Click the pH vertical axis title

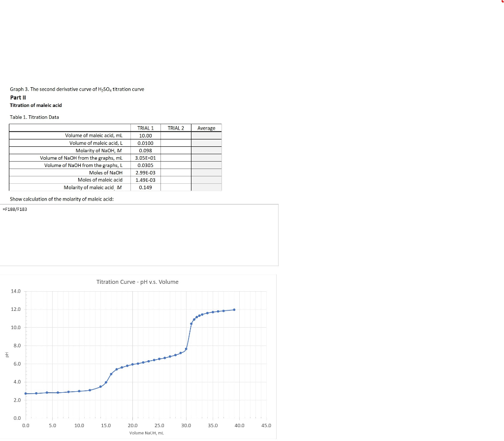coord(6,355)
